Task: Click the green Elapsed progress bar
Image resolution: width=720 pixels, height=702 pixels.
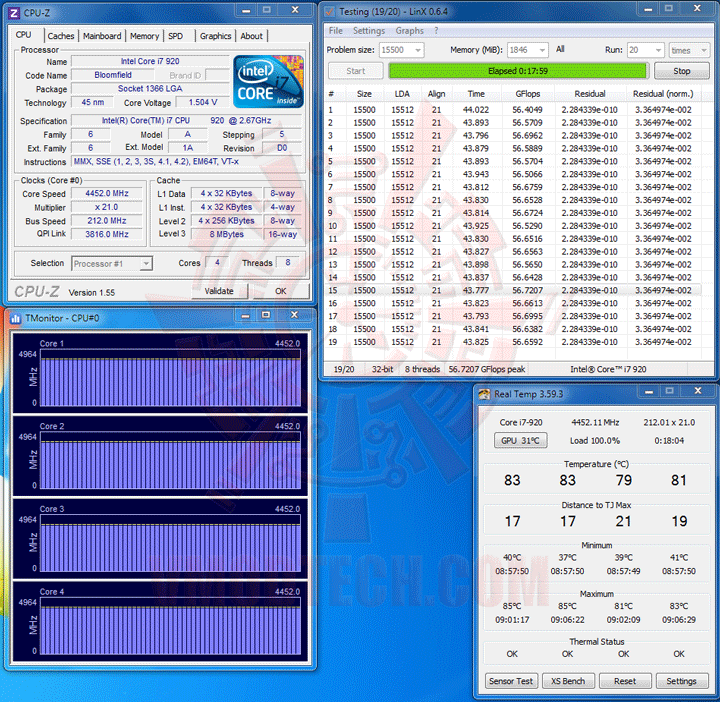Action: tap(518, 71)
